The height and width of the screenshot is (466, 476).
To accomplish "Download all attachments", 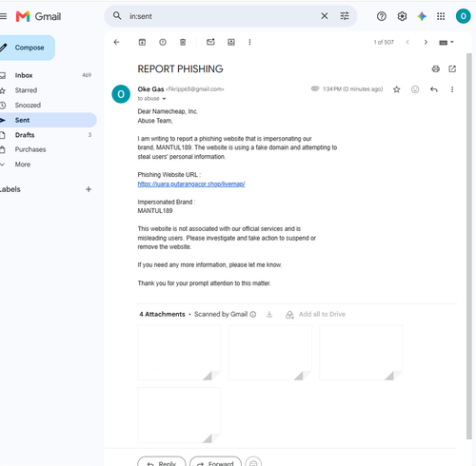I will 269,315.
